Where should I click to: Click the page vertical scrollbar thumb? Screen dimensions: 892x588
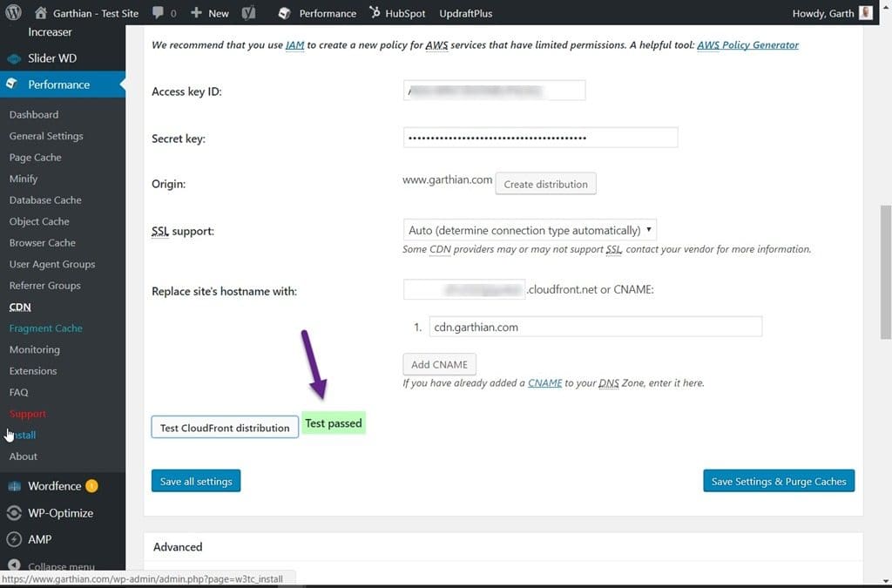[885, 272]
